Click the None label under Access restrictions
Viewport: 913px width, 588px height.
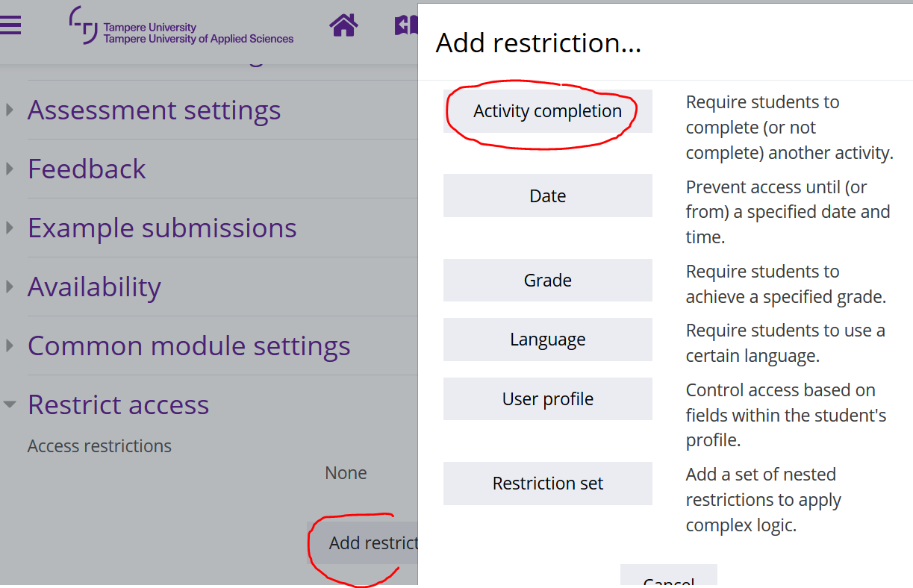click(345, 472)
